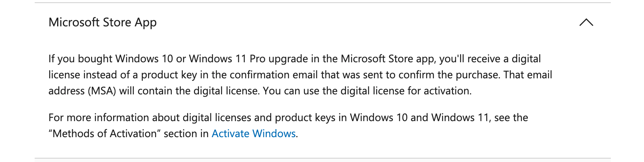644x162 pixels.
Task: Click the word "App" in the section title
Action: coord(146,23)
